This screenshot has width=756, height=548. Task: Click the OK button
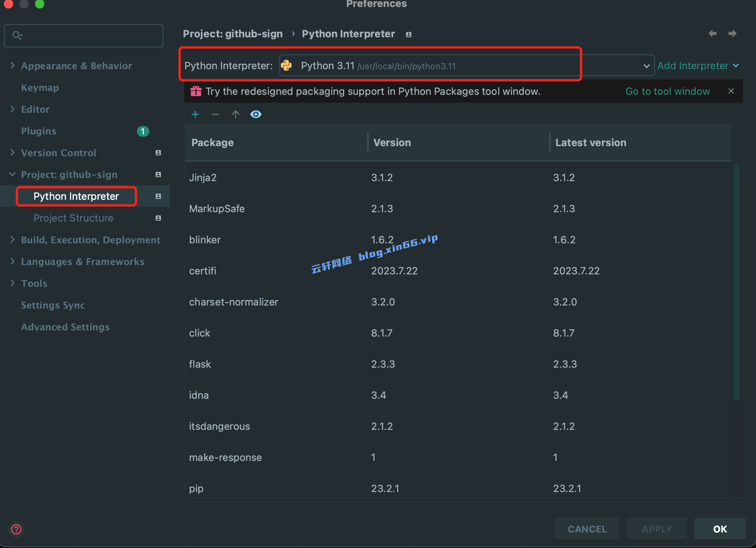coord(720,529)
